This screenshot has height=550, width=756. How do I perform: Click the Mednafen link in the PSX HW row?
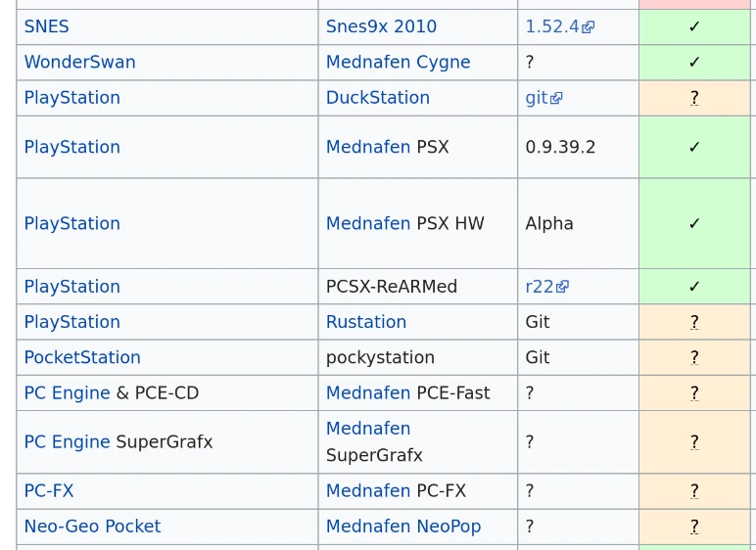(x=367, y=223)
